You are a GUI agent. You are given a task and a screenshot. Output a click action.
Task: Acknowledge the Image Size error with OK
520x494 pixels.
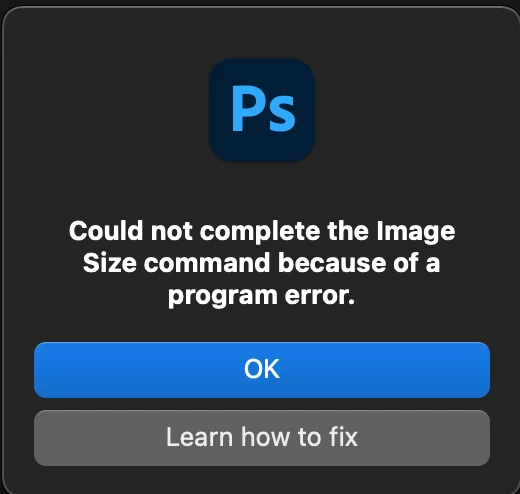262,370
